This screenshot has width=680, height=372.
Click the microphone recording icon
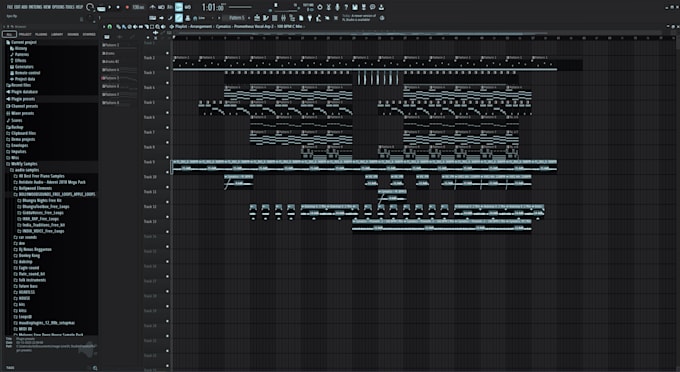[337, 7]
